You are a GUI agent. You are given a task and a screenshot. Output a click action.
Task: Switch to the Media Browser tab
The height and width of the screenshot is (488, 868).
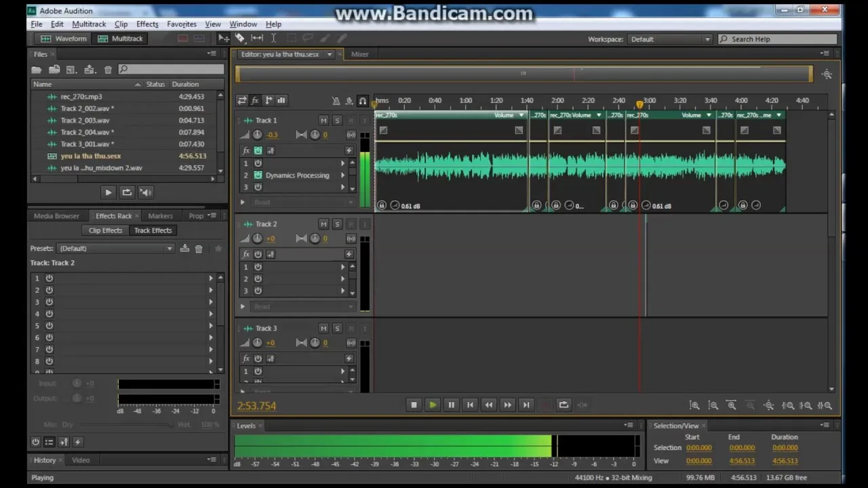[x=56, y=216]
